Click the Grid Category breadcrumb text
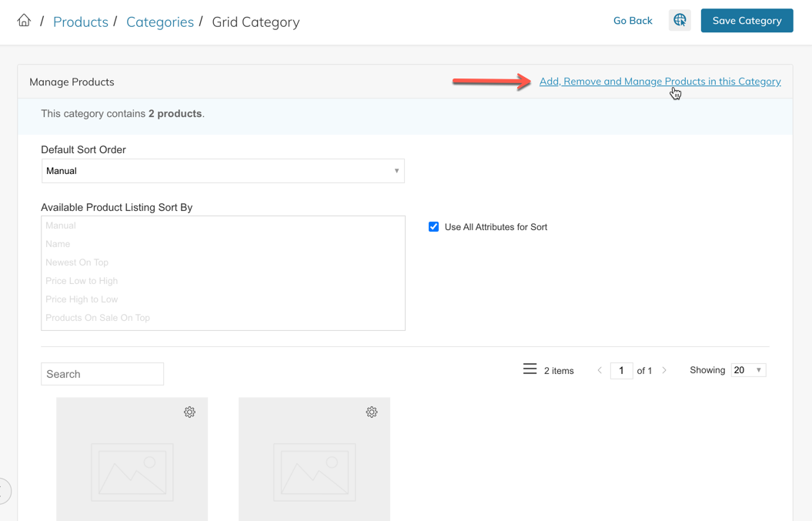This screenshot has height=521, width=812. (256, 22)
